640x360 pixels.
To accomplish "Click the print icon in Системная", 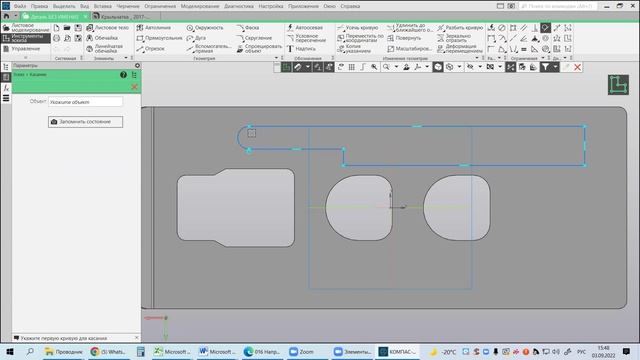I will (x=56, y=38).
